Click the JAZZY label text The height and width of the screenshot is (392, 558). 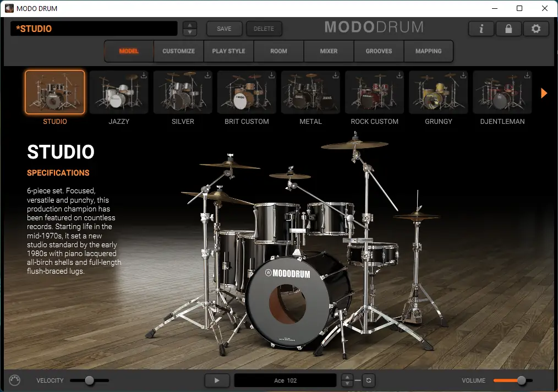(119, 122)
